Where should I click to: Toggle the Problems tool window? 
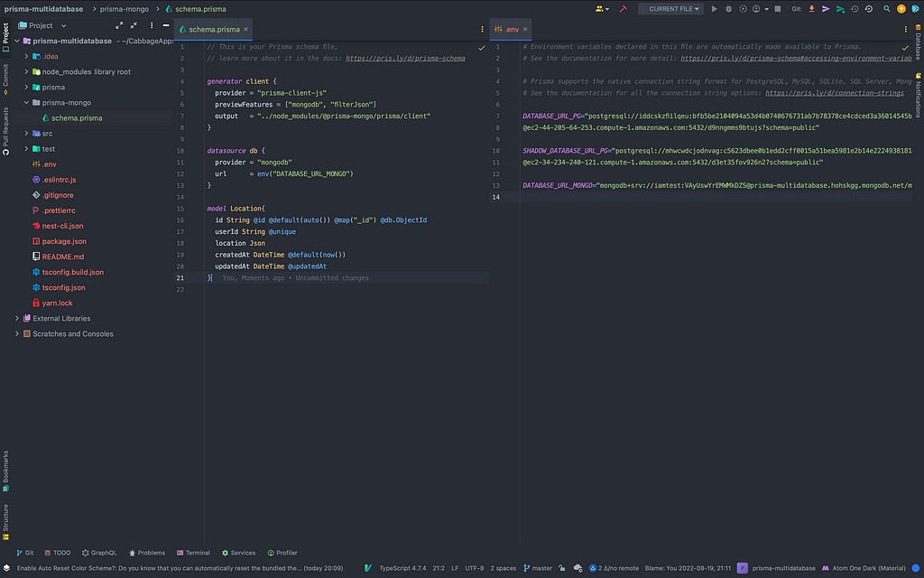[146, 553]
